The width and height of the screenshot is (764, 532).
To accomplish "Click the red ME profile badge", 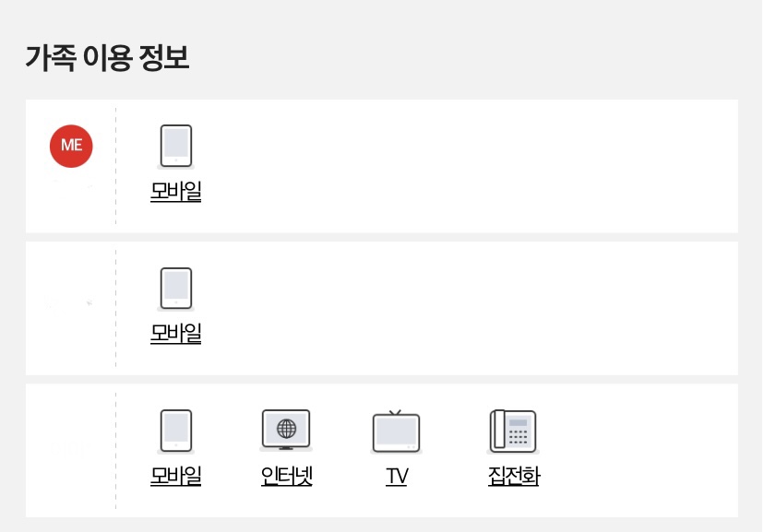I will (71, 146).
